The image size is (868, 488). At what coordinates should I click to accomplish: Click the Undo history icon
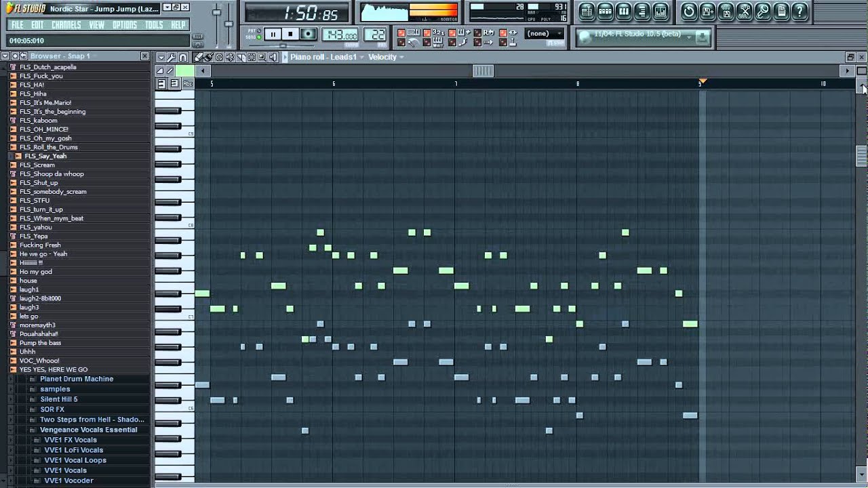[x=689, y=11]
